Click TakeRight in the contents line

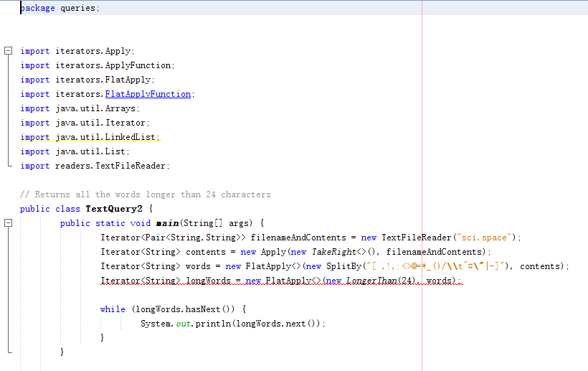click(x=333, y=252)
